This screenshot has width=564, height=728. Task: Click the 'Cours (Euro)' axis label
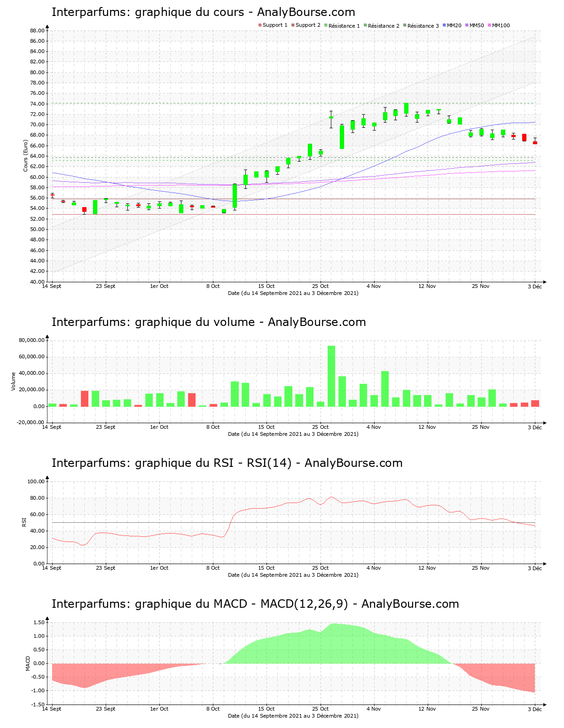click(26, 155)
